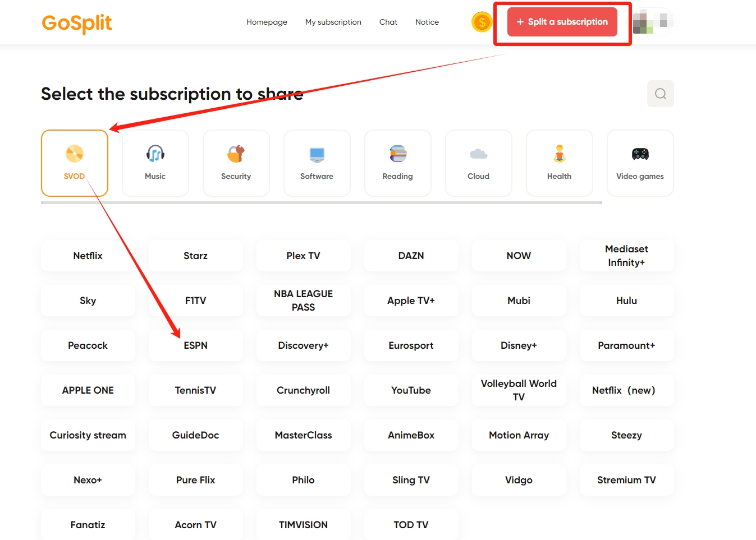Select F1TV subscription
The height and width of the screenshot is (540, 756).
pos(196,301)
